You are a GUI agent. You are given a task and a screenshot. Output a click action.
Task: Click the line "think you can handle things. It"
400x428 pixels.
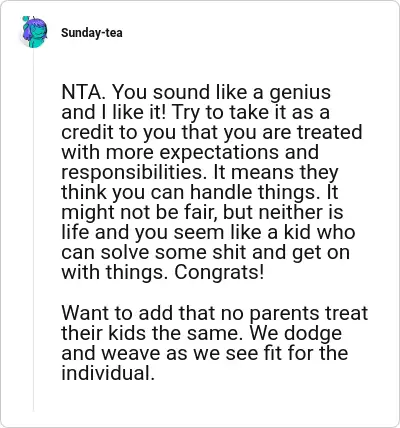(200, 192)
